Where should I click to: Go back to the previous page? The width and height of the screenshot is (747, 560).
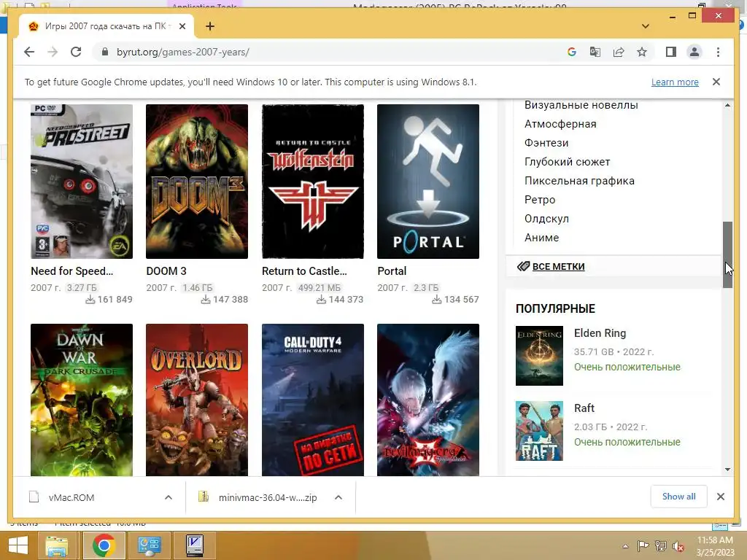29,52
